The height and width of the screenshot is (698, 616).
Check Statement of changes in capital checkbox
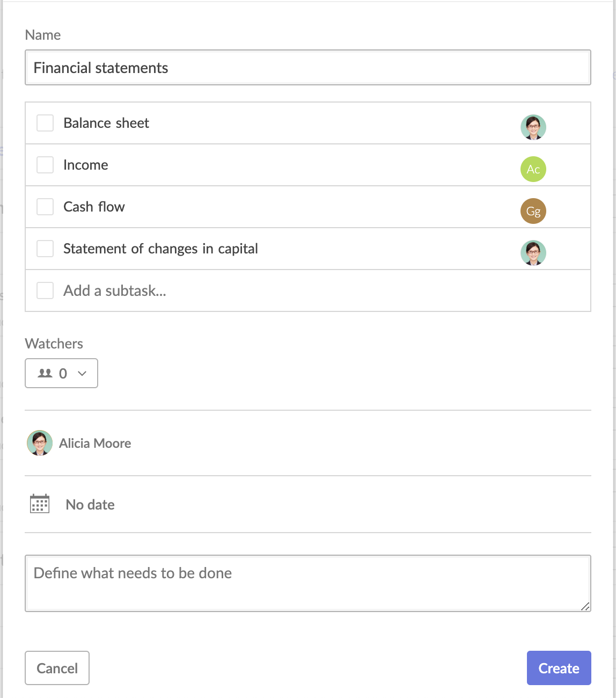pos(45,249)
